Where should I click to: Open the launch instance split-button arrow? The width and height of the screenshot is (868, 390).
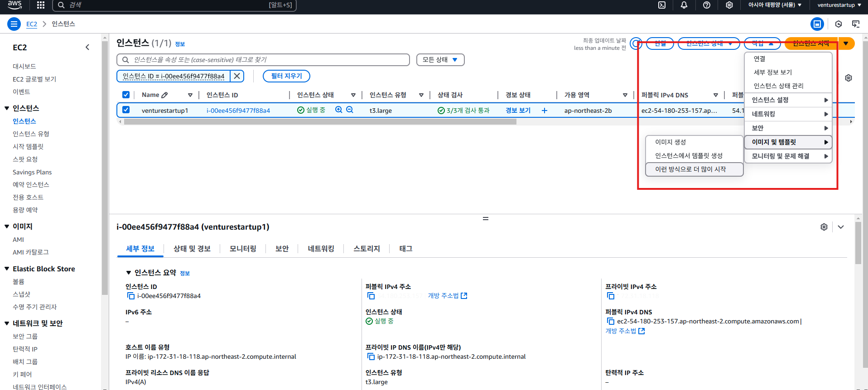click(x=846, y=43)
